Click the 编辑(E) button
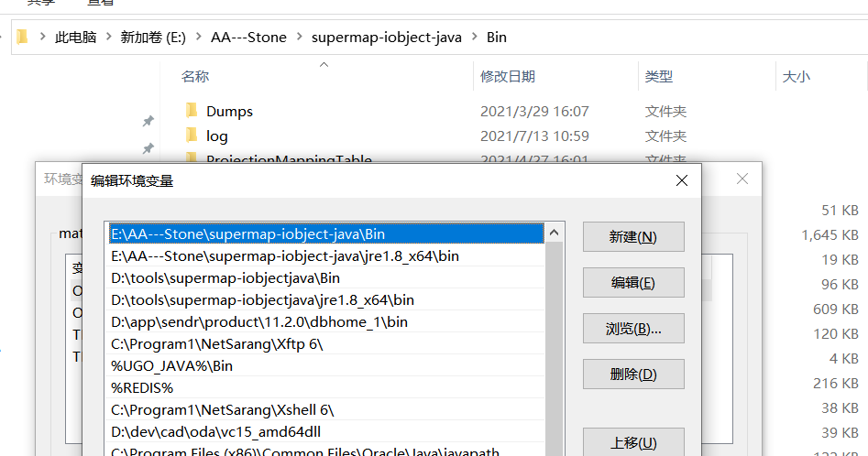Screen dimensions: 868x456 point(633,282)
